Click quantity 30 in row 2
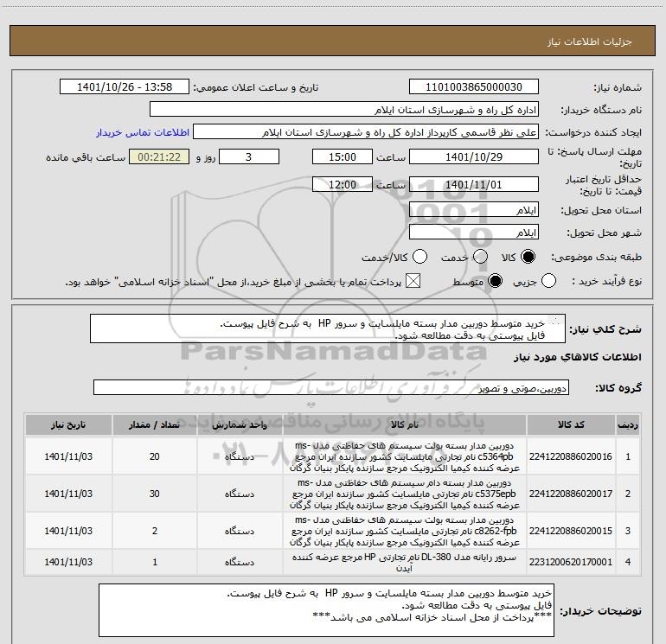The image size is (666, 644). 155,494
